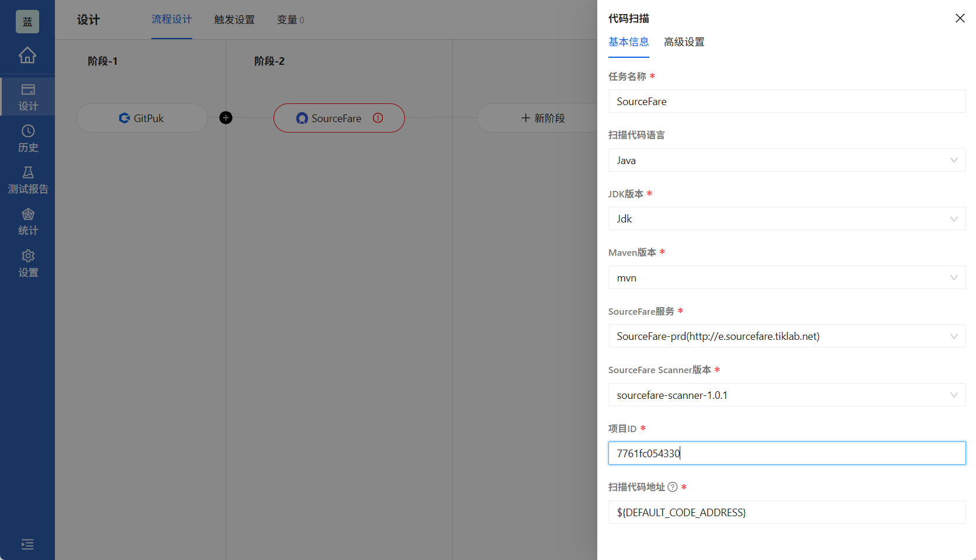Screen dimensions: 976x560
Task: Click the plus icon between stages
Action: (x=226, y=118)
